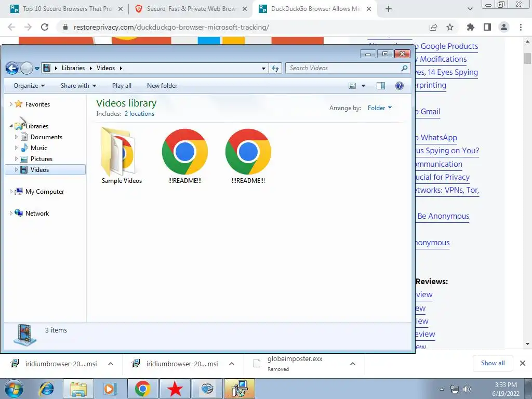The image size is (532, 399).
Task: Open the Share with menu
Action: coord(78,86)
